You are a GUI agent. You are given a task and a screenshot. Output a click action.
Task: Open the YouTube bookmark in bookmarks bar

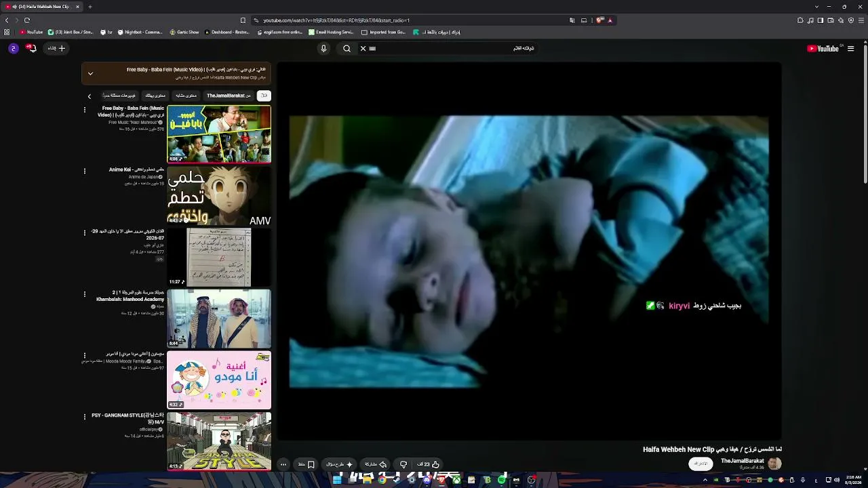[x=31, y=32]
